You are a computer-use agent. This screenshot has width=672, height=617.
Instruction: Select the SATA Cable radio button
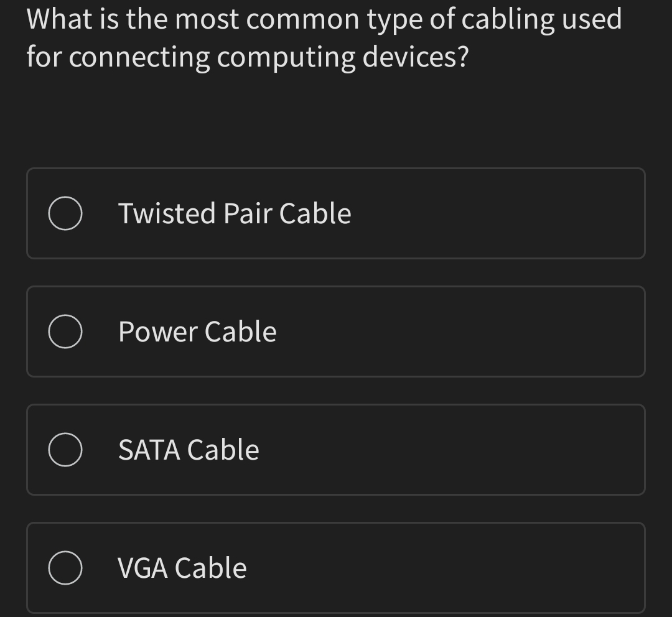tap(65, 450)
